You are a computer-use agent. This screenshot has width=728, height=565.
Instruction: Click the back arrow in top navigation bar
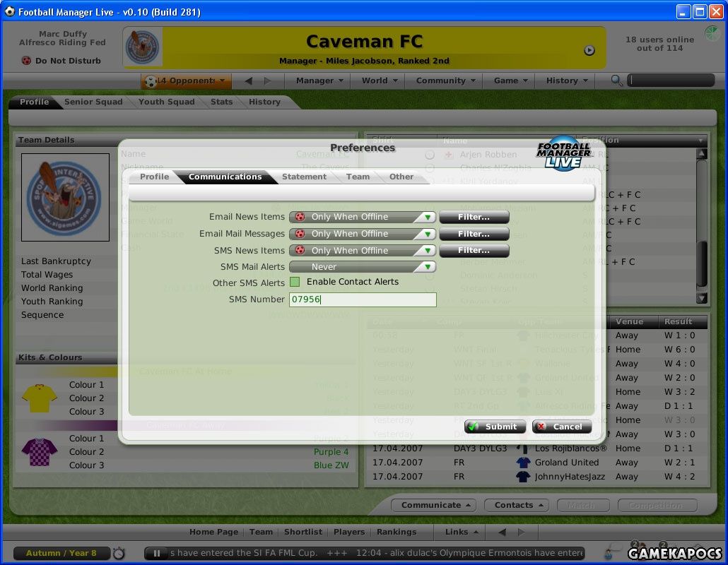249,81
